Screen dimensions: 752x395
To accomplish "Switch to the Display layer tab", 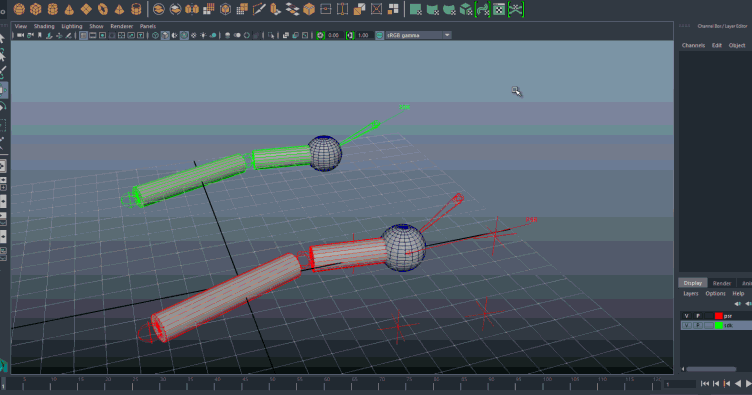I will [693, 283].
